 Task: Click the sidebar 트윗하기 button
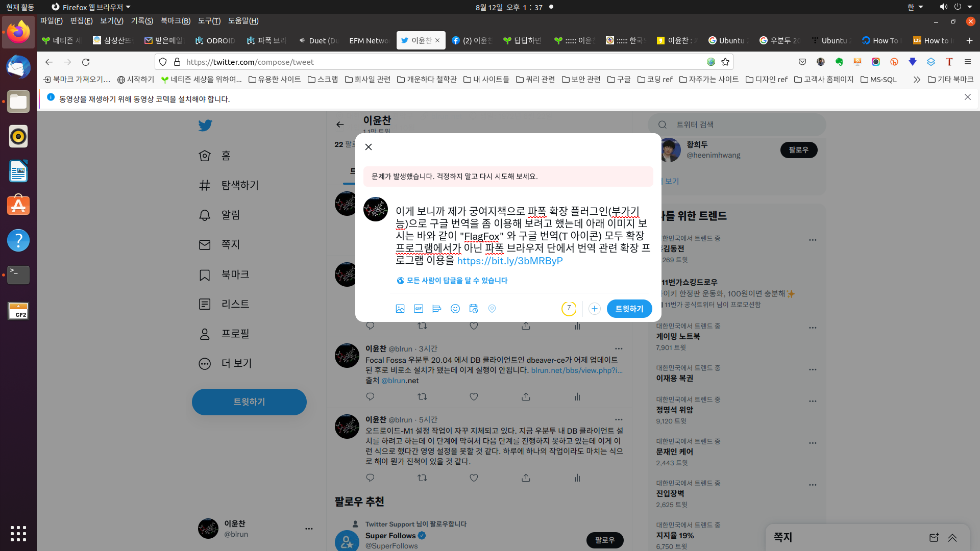(249, 402)
